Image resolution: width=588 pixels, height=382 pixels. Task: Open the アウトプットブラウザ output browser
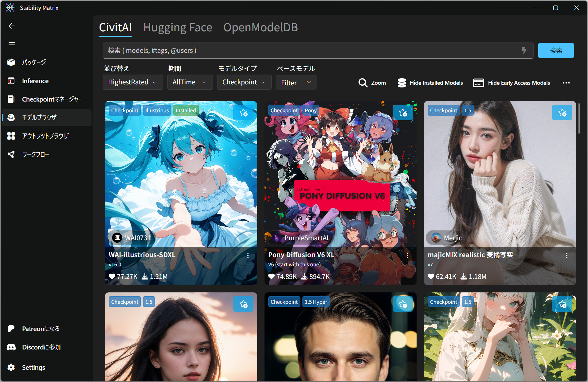point(45,136)
